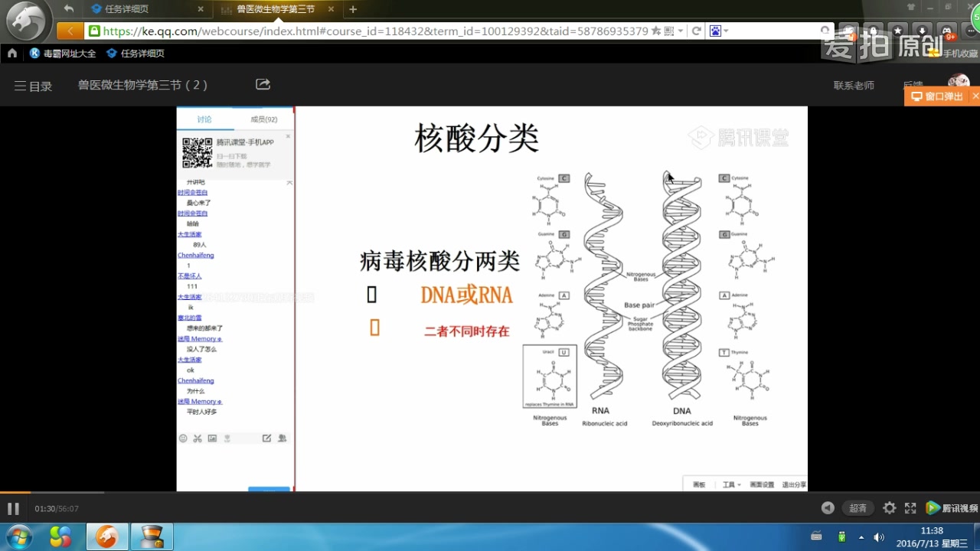Click 画板 in the shared toolbar

click(699, 484)
